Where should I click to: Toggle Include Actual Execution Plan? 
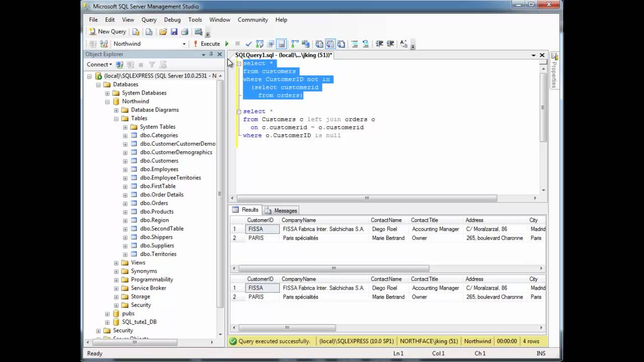[295, 44]
